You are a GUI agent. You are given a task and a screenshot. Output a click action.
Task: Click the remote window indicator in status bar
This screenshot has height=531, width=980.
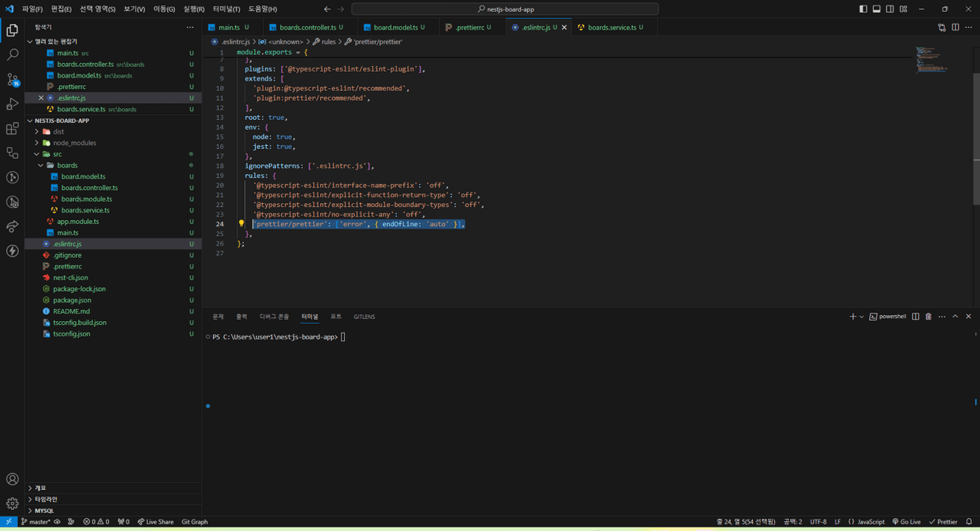coord(9,522)
